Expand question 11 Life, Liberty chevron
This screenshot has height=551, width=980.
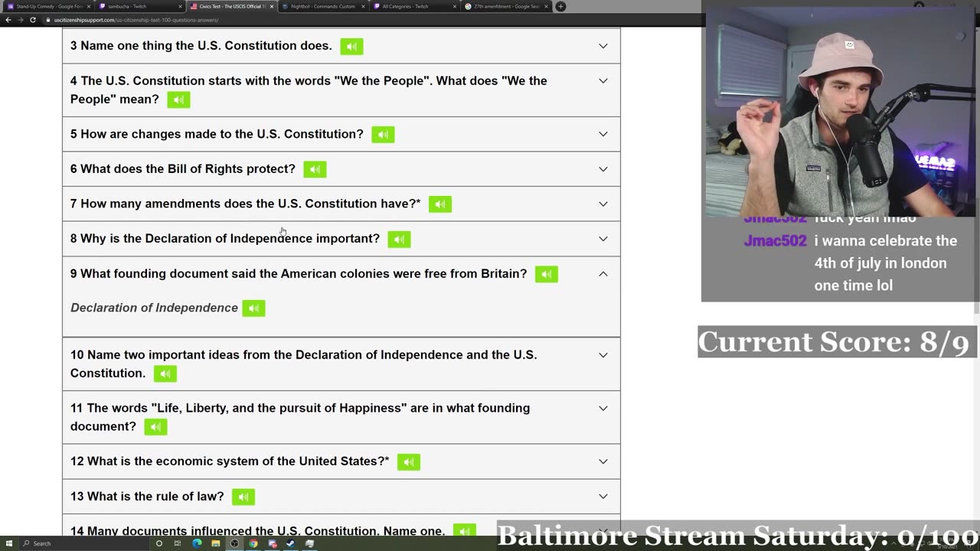(603, 408)
